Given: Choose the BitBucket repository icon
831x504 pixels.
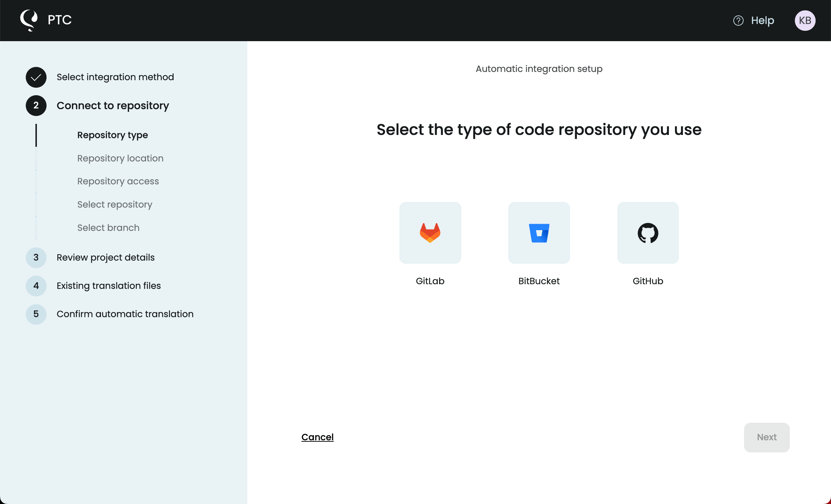Looking at the screenshot, I should point(539,233).
